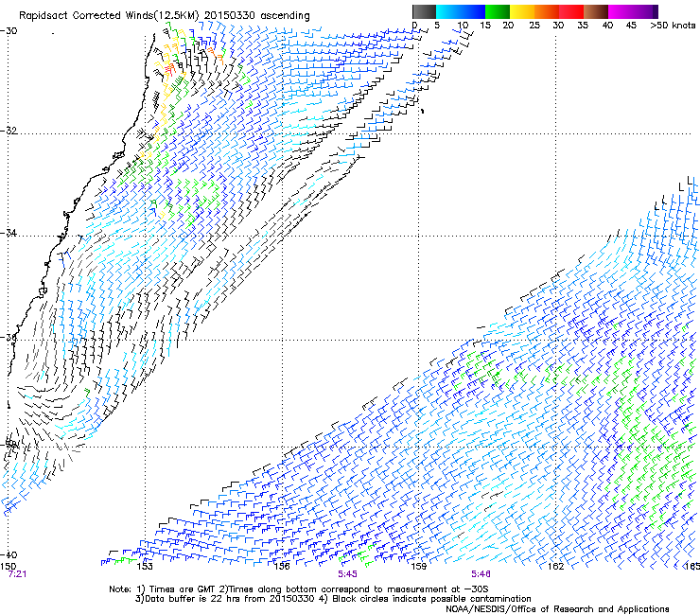
Task: Click the green 15-20 knots legend swatch
Action: pos(498,11)
